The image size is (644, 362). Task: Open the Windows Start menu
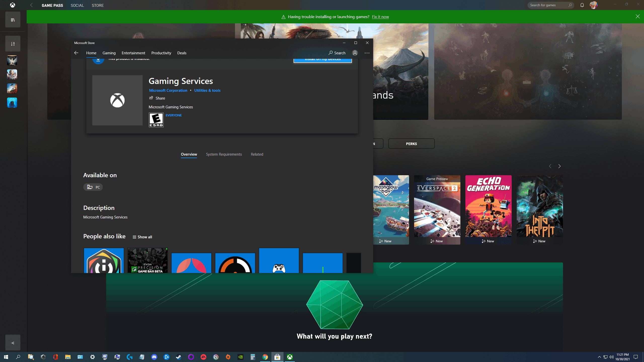6,357
